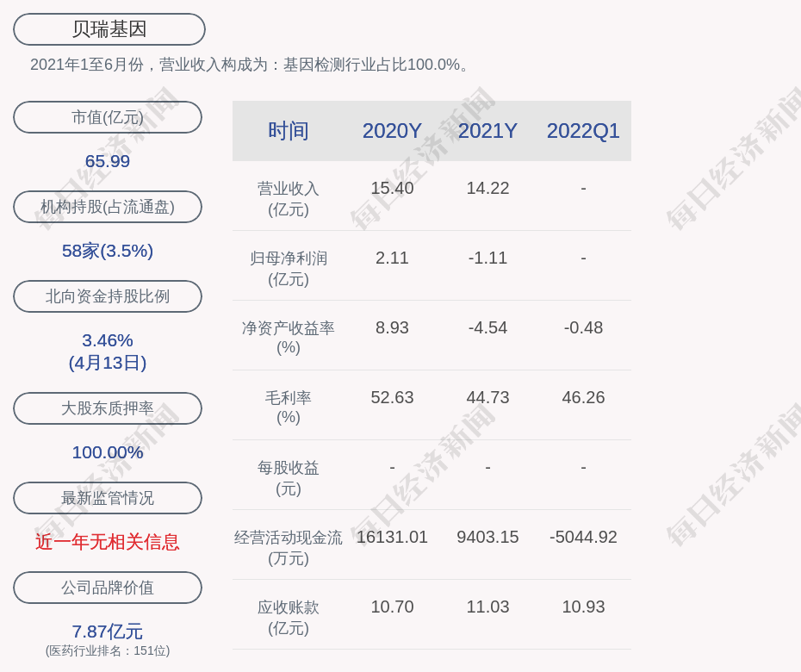Select gross margin cell 52.63
801x672 pixels.
392,397
